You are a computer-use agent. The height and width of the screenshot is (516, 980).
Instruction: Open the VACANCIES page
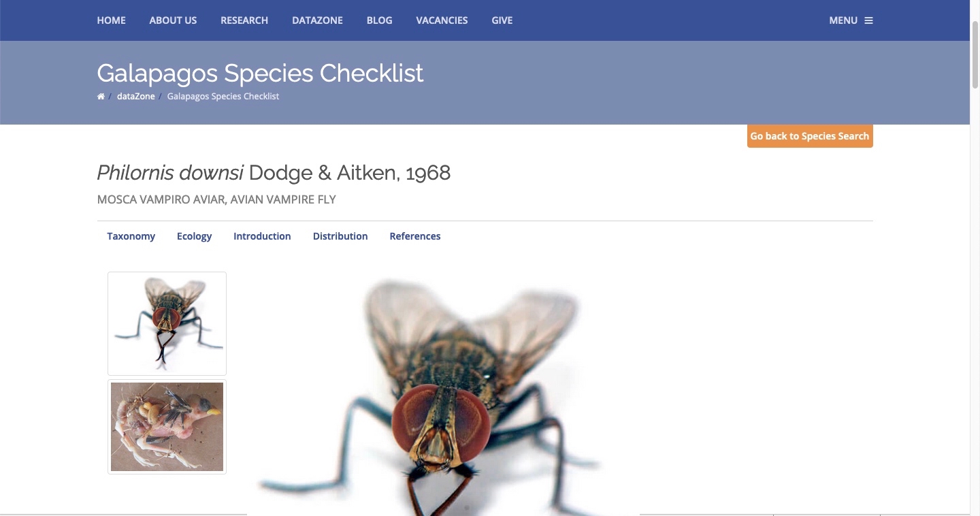[x=442, y=20]
